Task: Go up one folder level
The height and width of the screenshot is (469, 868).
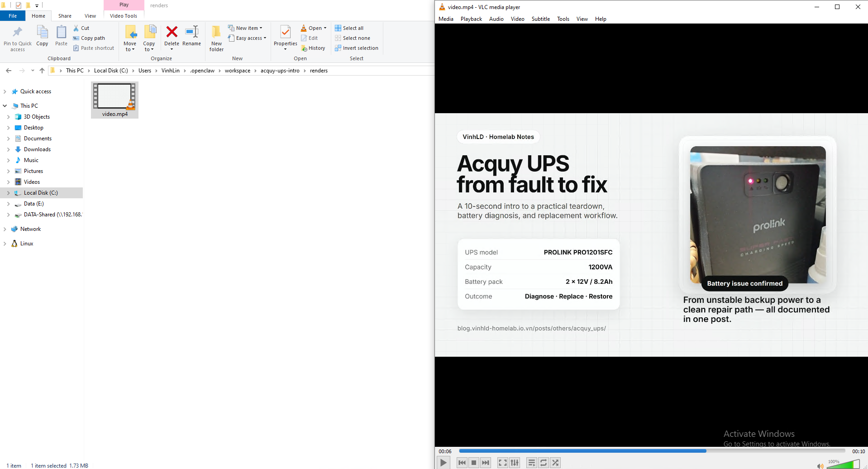Action: (x=42, y=71)
